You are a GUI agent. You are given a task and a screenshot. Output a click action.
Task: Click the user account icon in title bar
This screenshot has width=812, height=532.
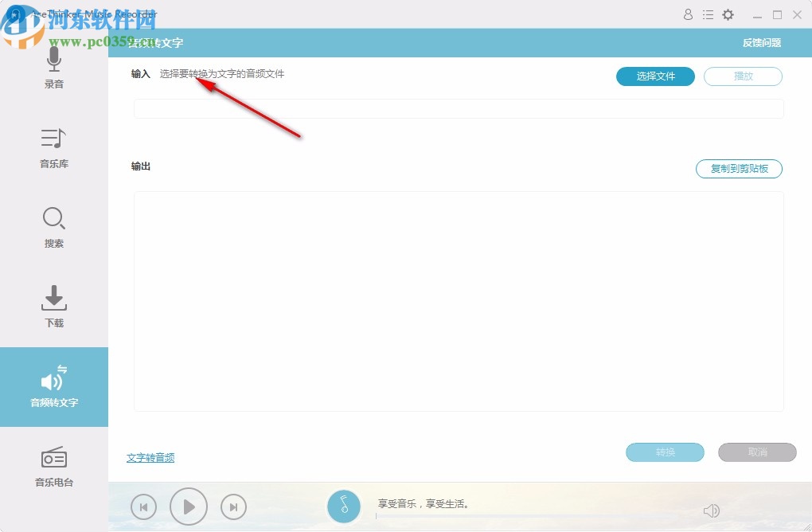tap(687, 14)
